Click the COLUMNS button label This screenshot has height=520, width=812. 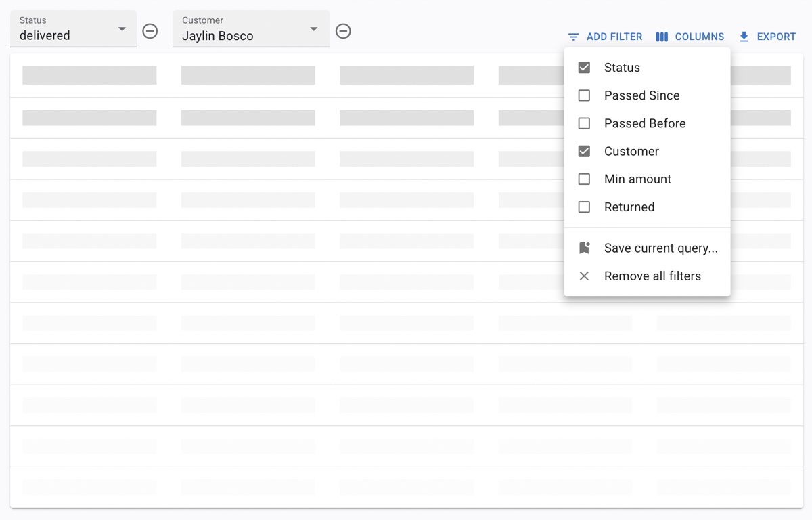(x=700, y=37)
